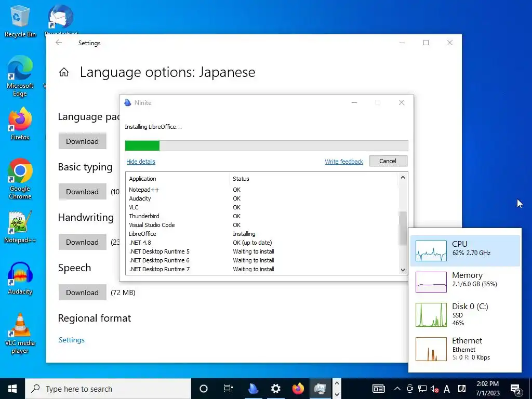This screenshot has width=532, height=399.
Task: Open Task View on the taskbar
Action: tap(229, 389)
